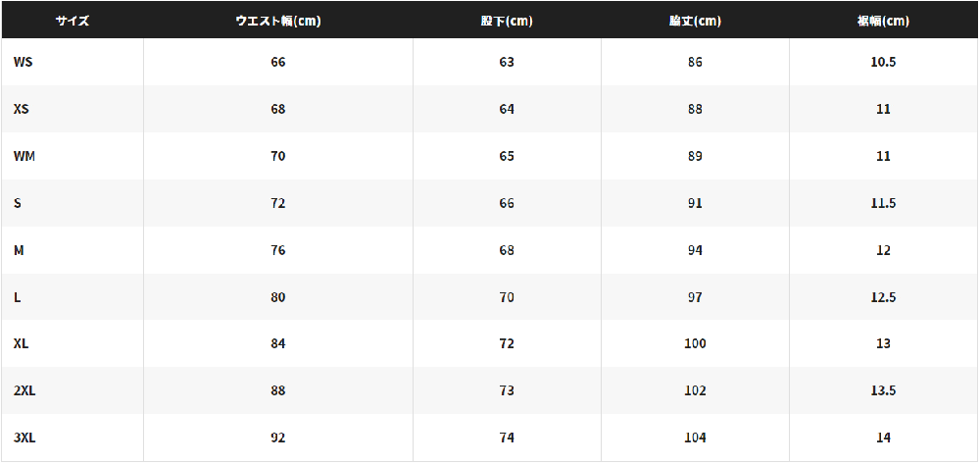The height and width of the screenshot is (464, 980).
Task: Click side length 89 in WM row
Action: pyautogui.click(x=695, y=156)
